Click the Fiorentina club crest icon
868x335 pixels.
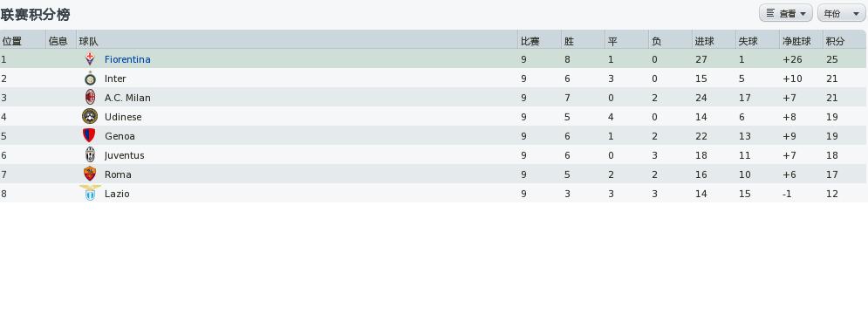coord(90,58)
